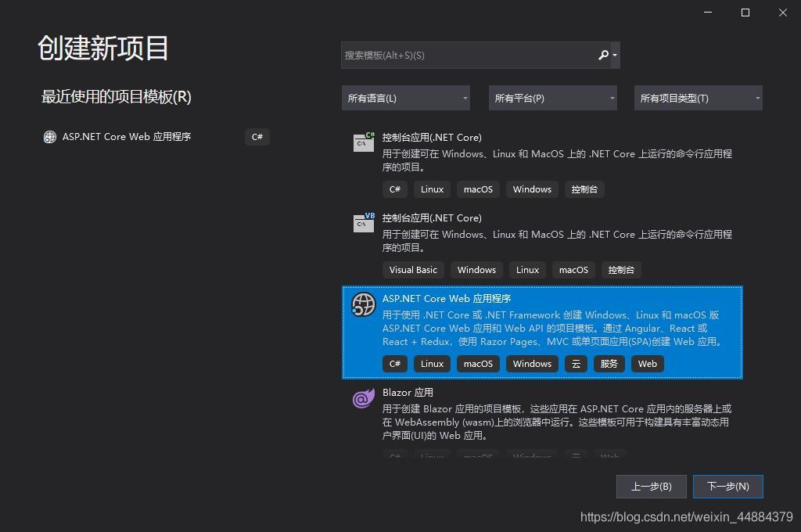Open the search options dropdown arrow
The width and height of the screenshot is (801, 532).
coord(615,56)
